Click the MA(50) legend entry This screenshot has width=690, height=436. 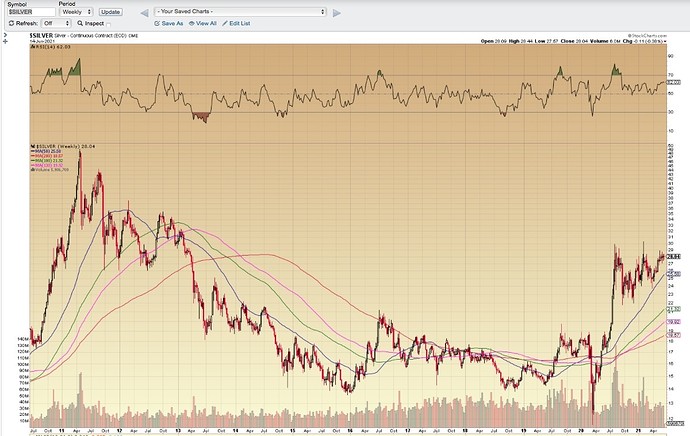46,151
